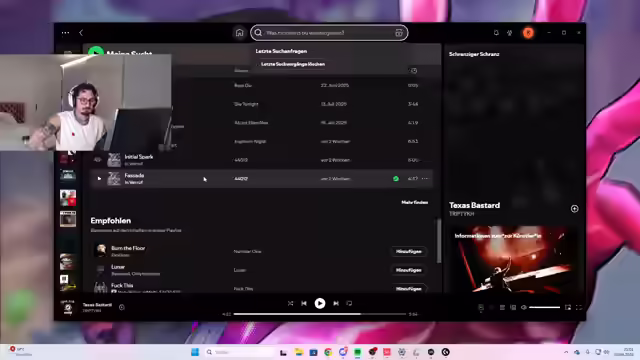Open the three-dots app menu
640x360 pixels.
click(x=65, y=33)
